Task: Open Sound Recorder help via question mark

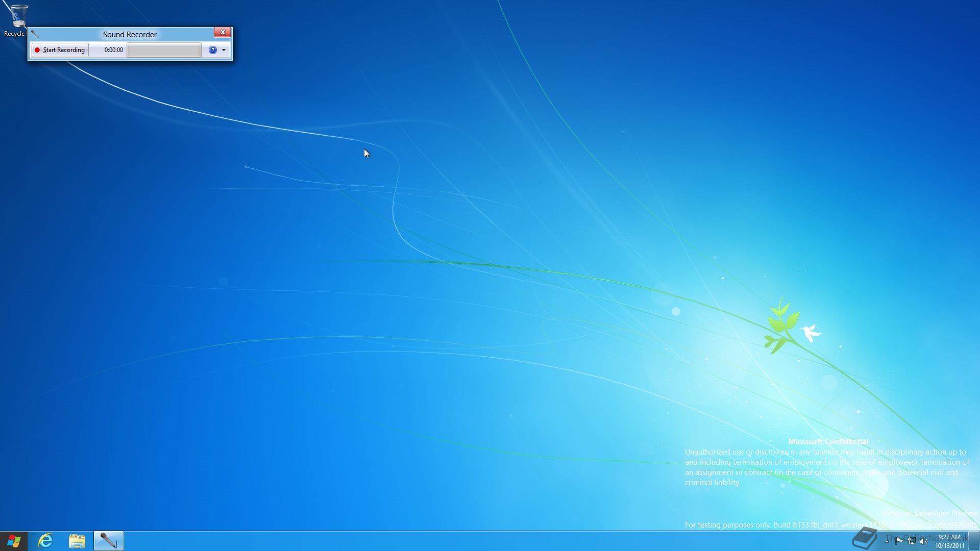Action: click(x=213, y=50)
